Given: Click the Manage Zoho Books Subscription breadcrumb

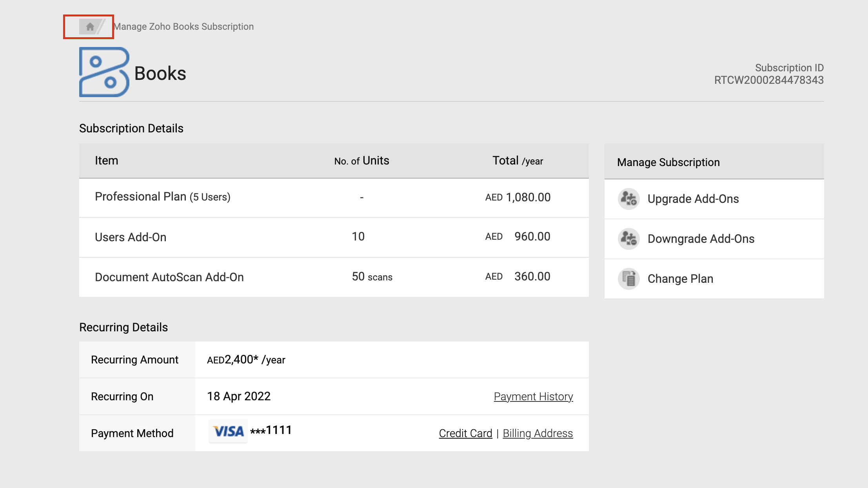Looking at the screenshot, I should click(183, 27).
